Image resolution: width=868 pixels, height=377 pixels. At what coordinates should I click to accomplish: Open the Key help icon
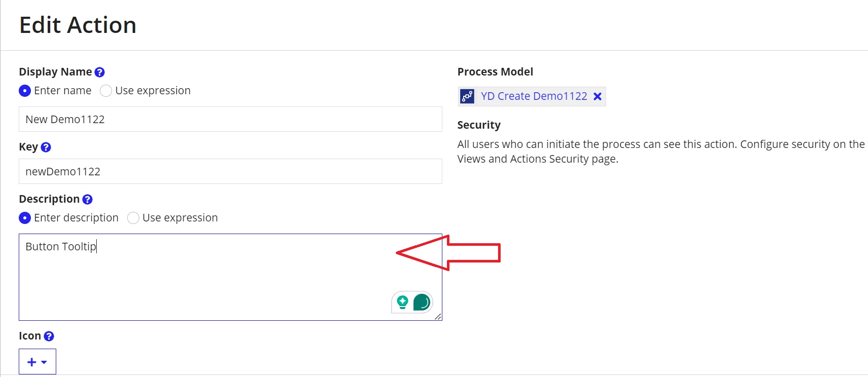[x=46, y=147]
